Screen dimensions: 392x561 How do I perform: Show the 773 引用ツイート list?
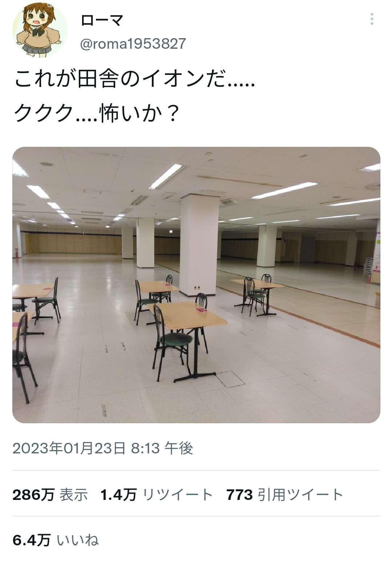(x=285, y=494)
